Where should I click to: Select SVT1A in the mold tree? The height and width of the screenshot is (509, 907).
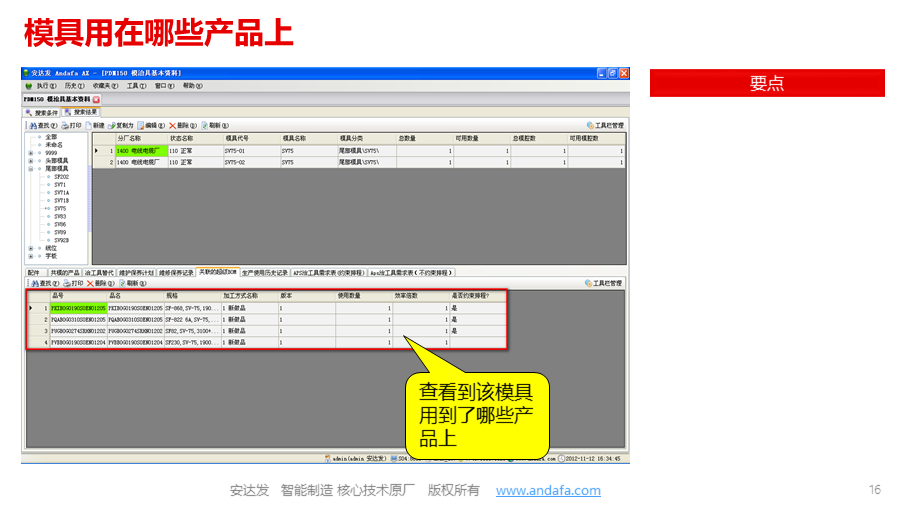coord(61,192)
